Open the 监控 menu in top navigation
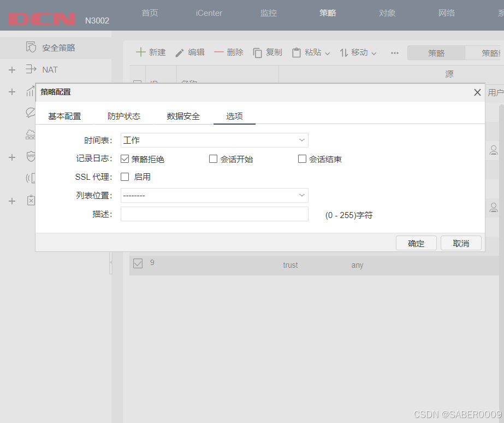The width and height of the screenshot is (504, 423). pos(268,13)
